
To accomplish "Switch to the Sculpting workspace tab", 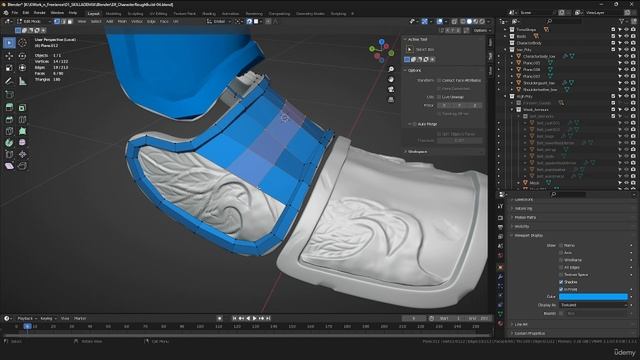I will (x=136, y=13).
